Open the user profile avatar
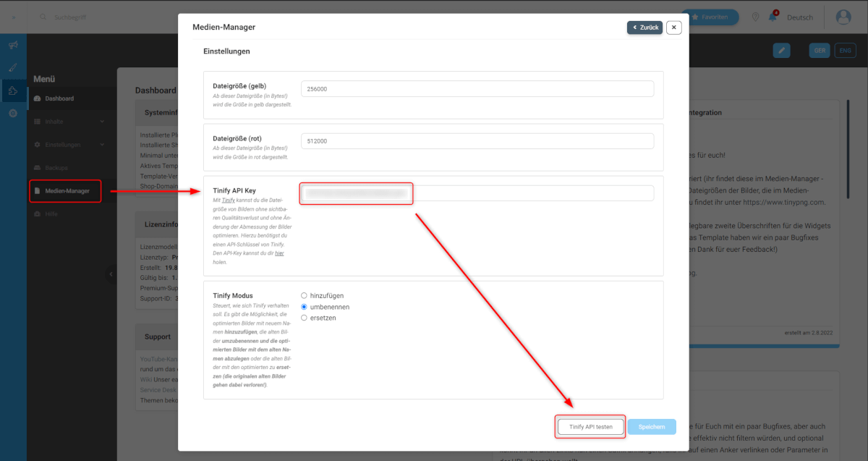The height and width of the screenshot is (461, 868). [843, 17]
